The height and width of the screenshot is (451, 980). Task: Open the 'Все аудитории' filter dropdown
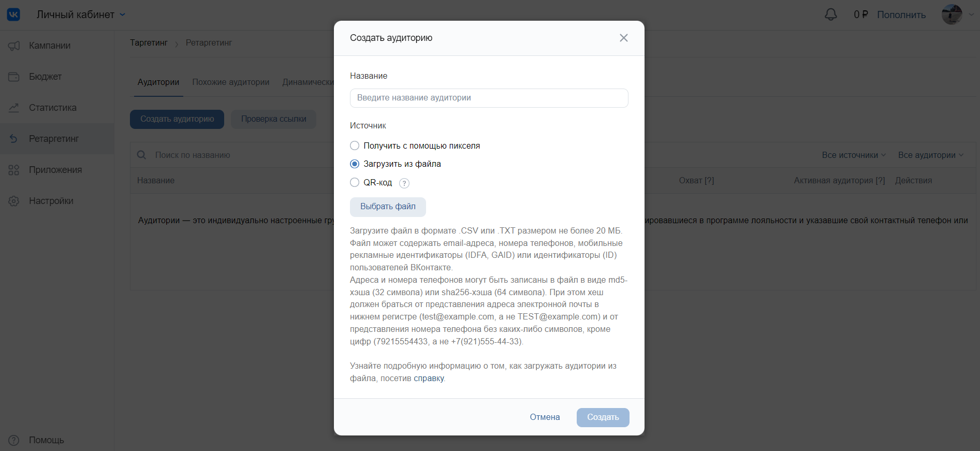pyautogui.click(x=930, y=155)
